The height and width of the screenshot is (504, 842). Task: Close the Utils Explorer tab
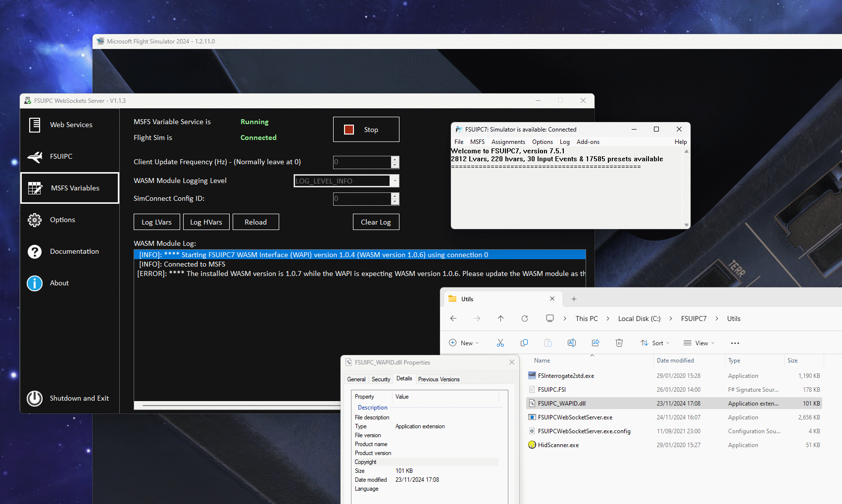point(552,299)
